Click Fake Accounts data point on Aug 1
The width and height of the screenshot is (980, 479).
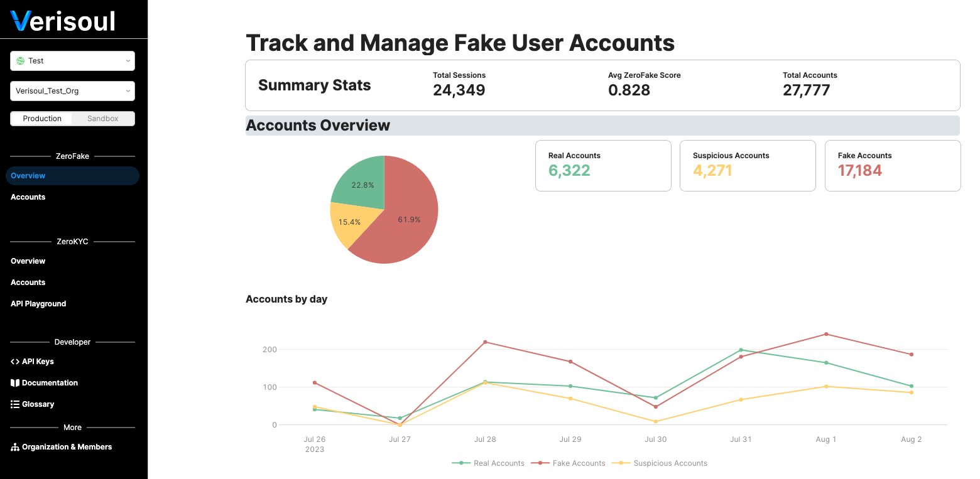click(826, 334)
